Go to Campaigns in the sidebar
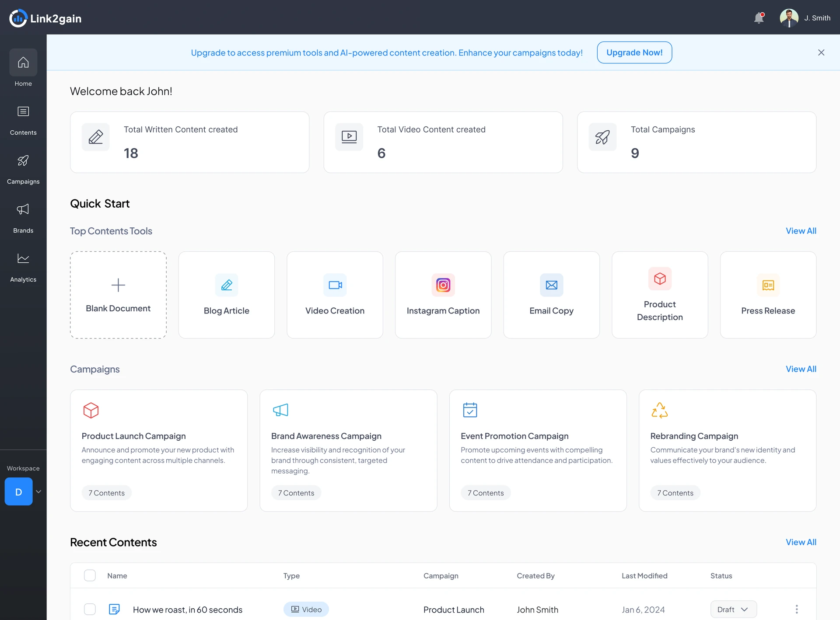 [23, 170]
